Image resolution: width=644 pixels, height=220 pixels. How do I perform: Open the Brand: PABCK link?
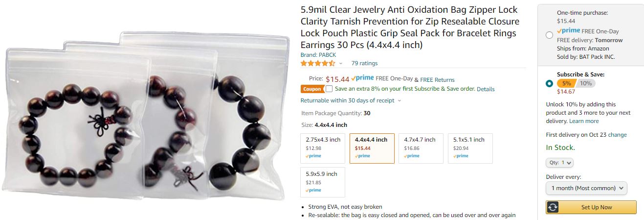coord(318,55)
